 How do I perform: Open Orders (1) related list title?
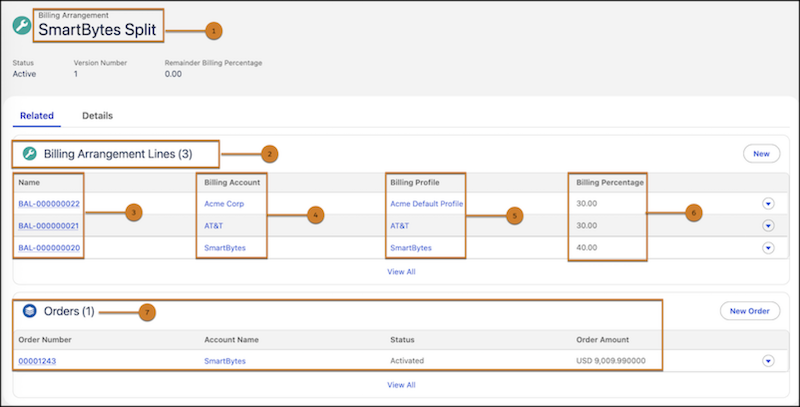[69, 311]
